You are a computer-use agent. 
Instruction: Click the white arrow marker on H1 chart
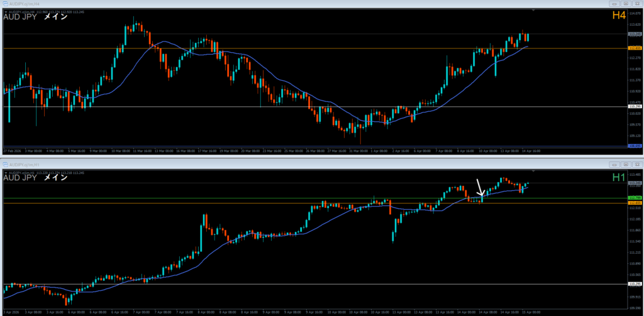coord(480,190)
